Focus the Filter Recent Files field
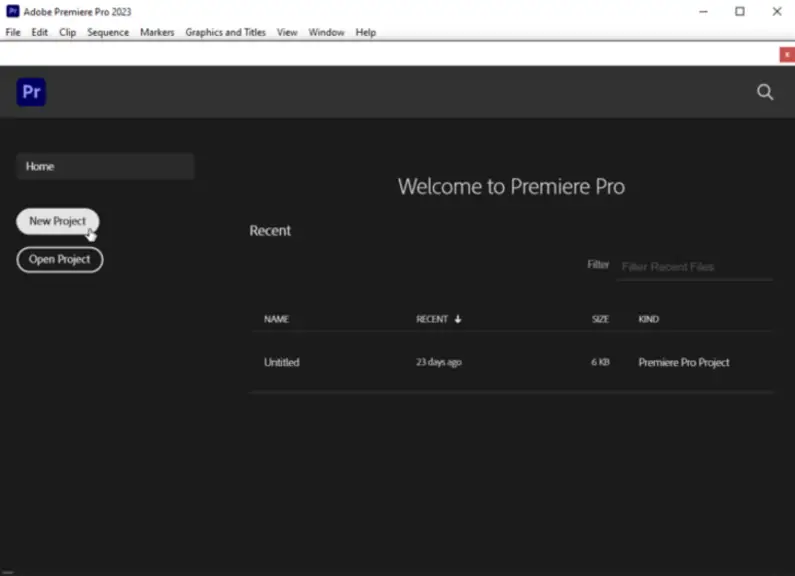795x576 pixels. 694,267
